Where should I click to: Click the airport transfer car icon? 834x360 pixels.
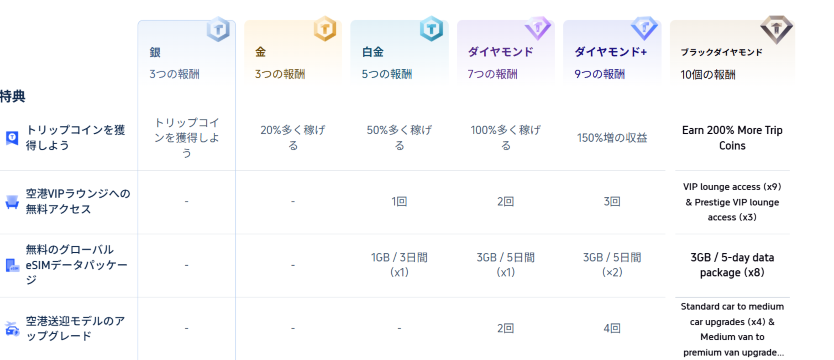click(12, 329)
